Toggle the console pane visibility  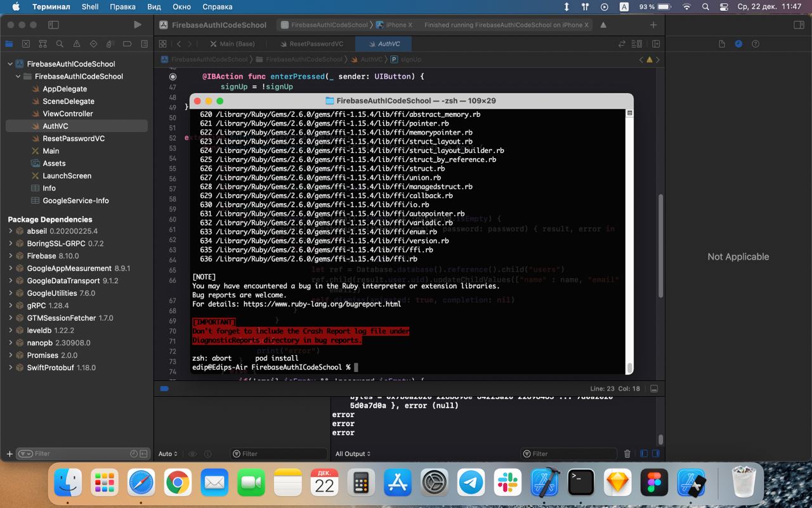tap(655, 454)
